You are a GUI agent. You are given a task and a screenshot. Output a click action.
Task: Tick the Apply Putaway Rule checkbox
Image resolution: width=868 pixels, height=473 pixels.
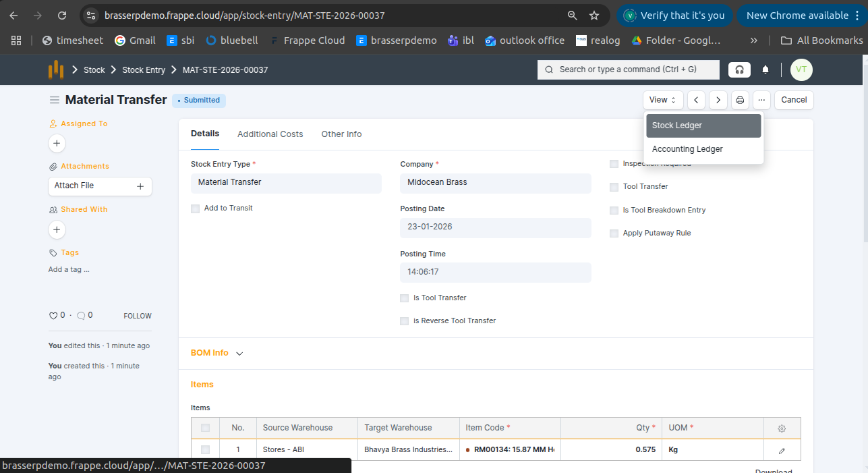point(614,233)
